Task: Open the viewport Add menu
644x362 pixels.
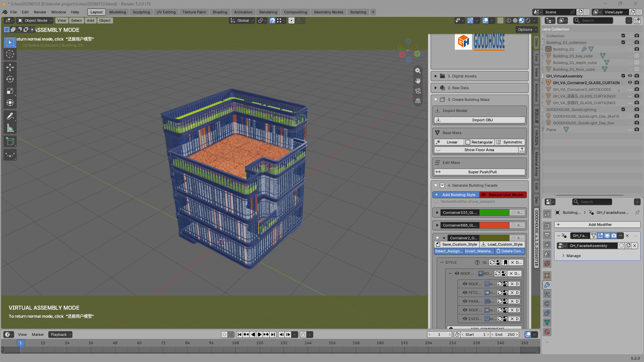Action: [91, 20]
